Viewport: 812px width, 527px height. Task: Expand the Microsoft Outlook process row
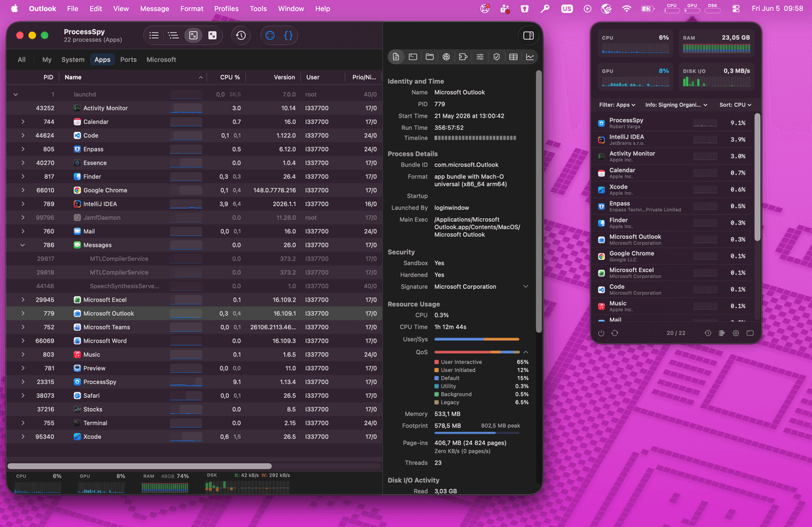point(23,313)
